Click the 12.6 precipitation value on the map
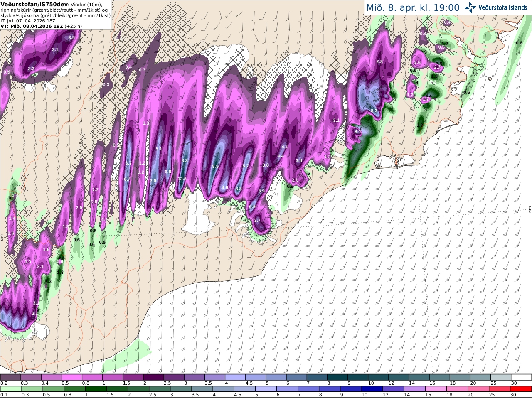The width and height of the screenshot is (532, 398). tap(182, 179)
